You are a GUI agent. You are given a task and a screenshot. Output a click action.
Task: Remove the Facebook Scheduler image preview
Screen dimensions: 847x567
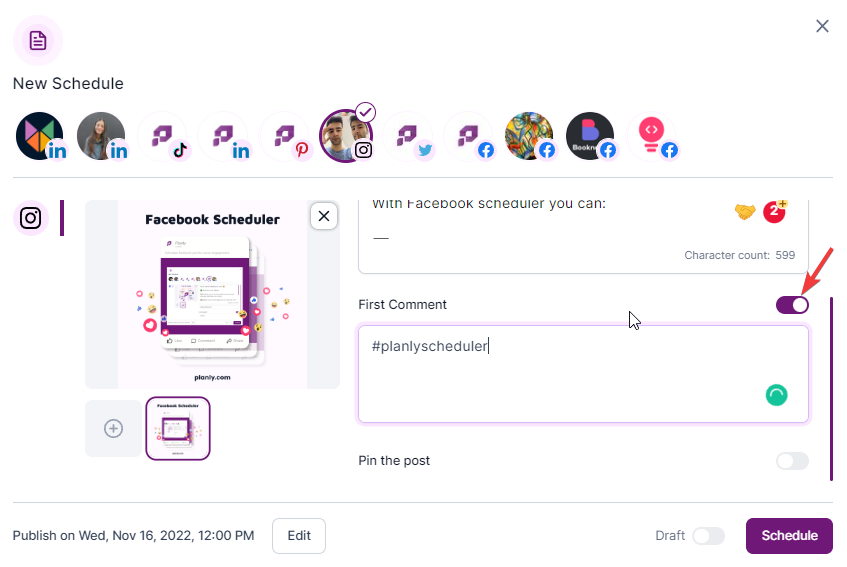pos(324,216)
